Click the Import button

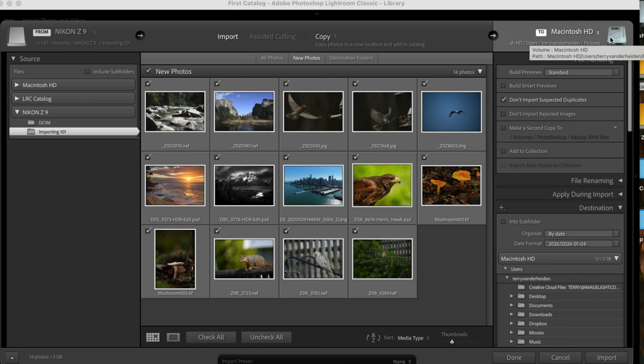[606, 357]
